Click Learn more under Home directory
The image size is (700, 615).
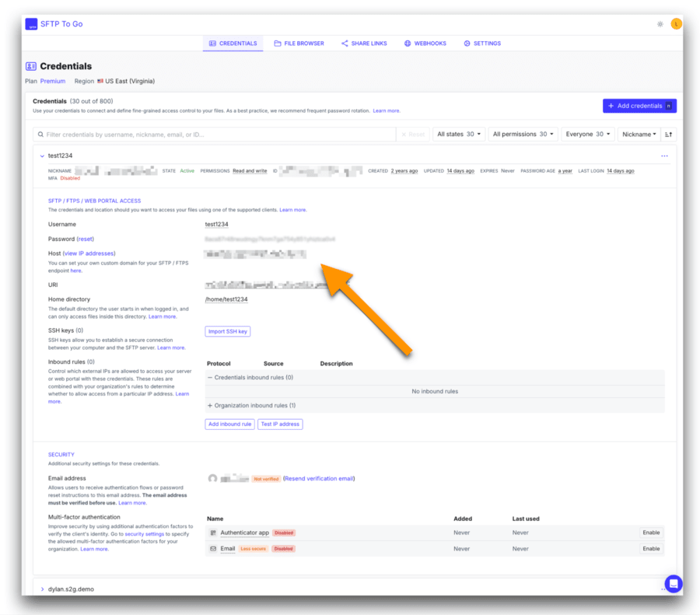[x=162, y=316]
